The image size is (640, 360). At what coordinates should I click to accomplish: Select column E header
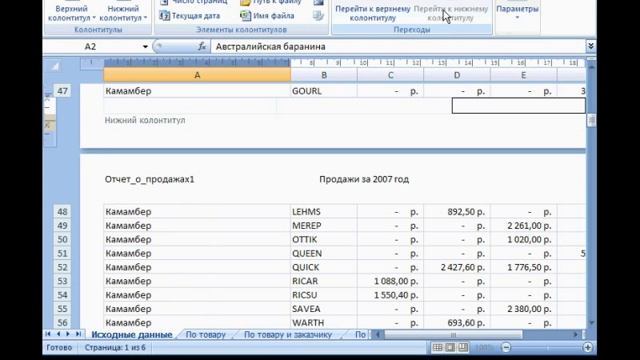[523, 75]
